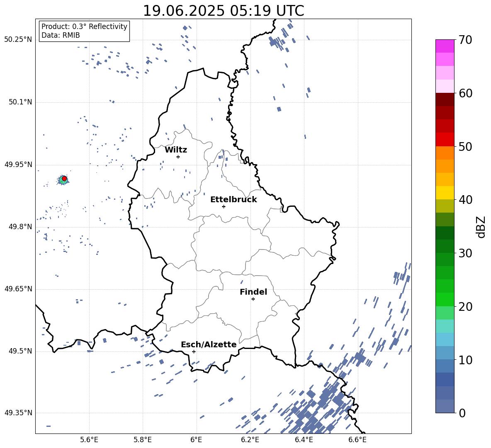Screen dimensions: 491x448
Task: Click the "Wiltz" map label
Action: pyautogui.click(x=176, y=150)
